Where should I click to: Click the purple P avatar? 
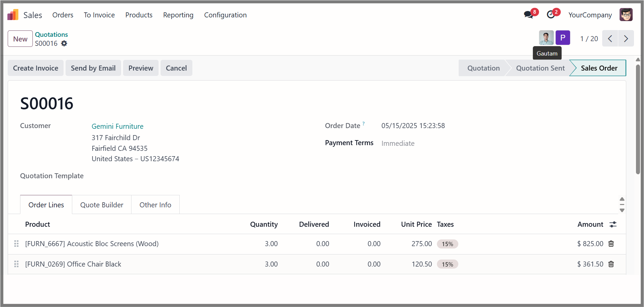point(563,38)
